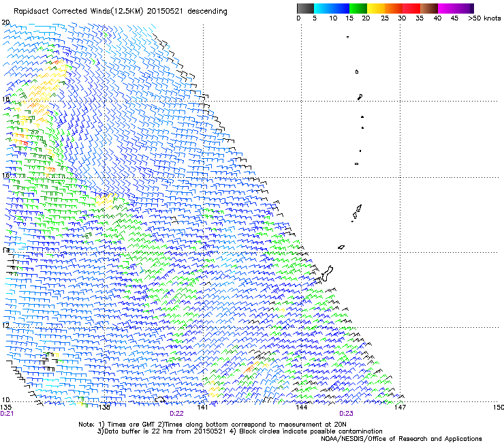Click the latitude axis label '18'

coord(5,99)
